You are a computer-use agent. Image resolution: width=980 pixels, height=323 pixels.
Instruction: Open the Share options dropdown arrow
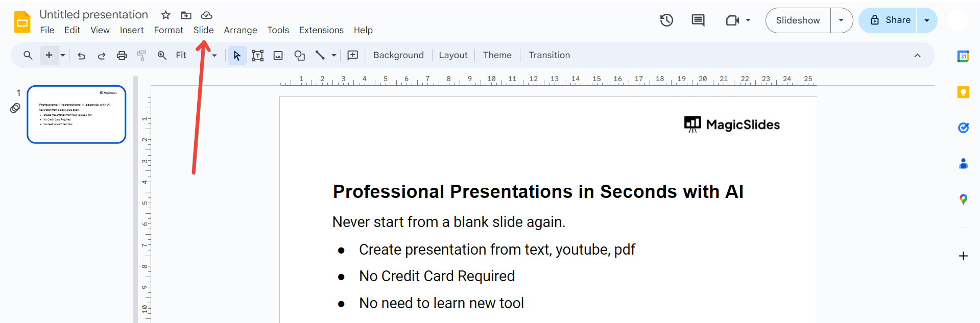click(x=927, y=20)
